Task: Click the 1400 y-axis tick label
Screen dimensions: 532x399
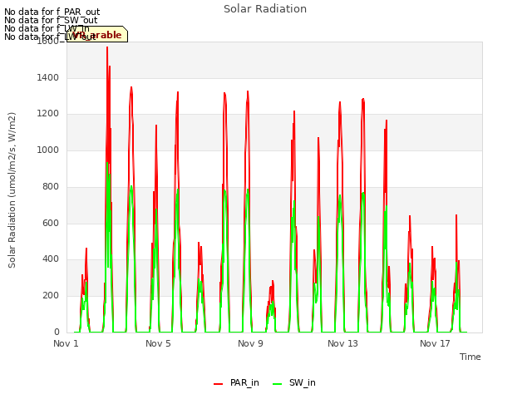Action: (48, 77)
